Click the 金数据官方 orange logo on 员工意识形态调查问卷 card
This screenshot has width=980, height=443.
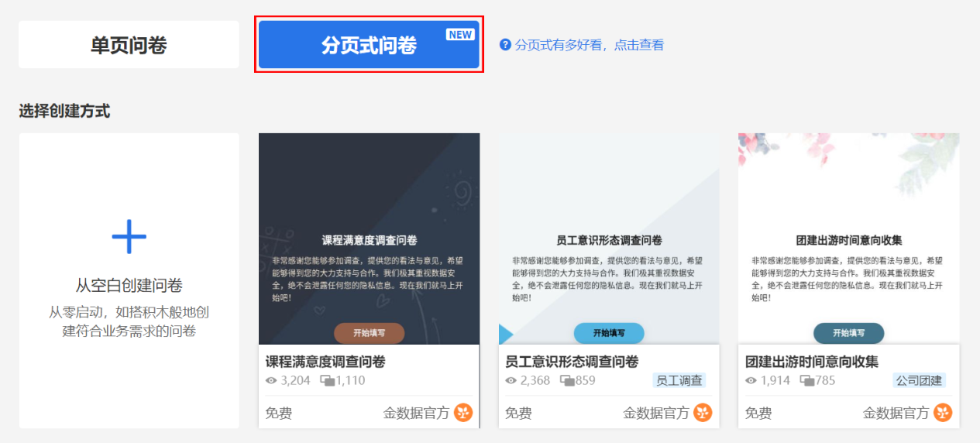pos(703,413)
